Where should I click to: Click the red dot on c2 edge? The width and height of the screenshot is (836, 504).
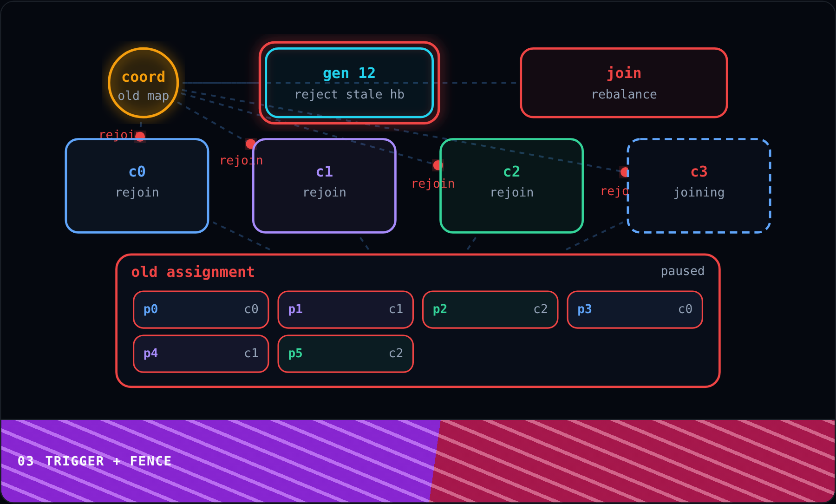pyautogui.click(x=438, y=165)
